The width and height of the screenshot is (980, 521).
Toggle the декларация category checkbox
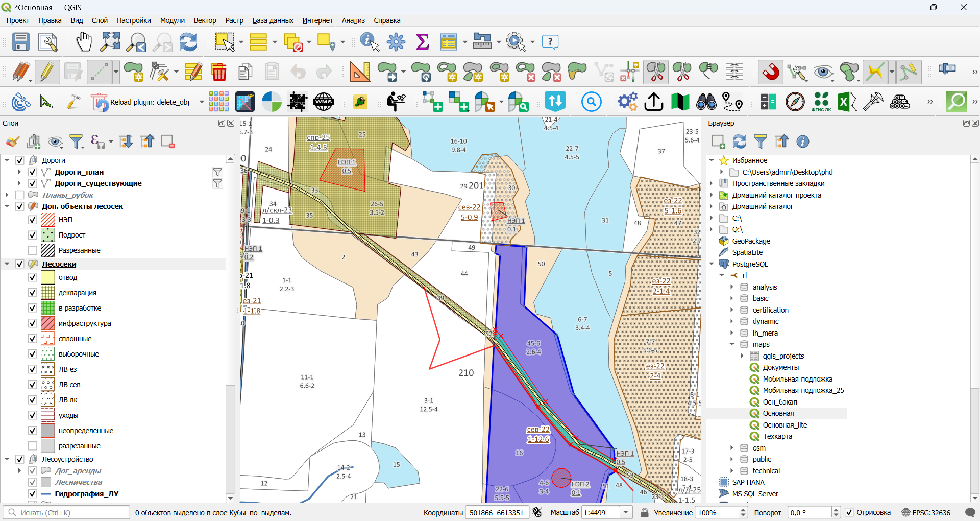(32, 293)
